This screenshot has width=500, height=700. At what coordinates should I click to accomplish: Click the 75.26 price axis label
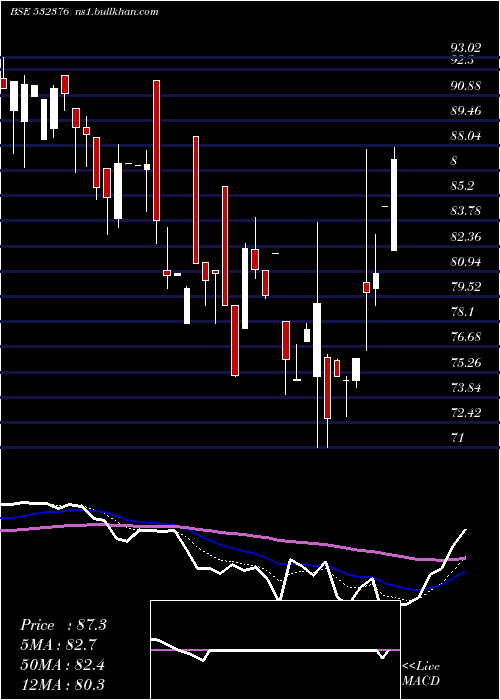point(466,362)
